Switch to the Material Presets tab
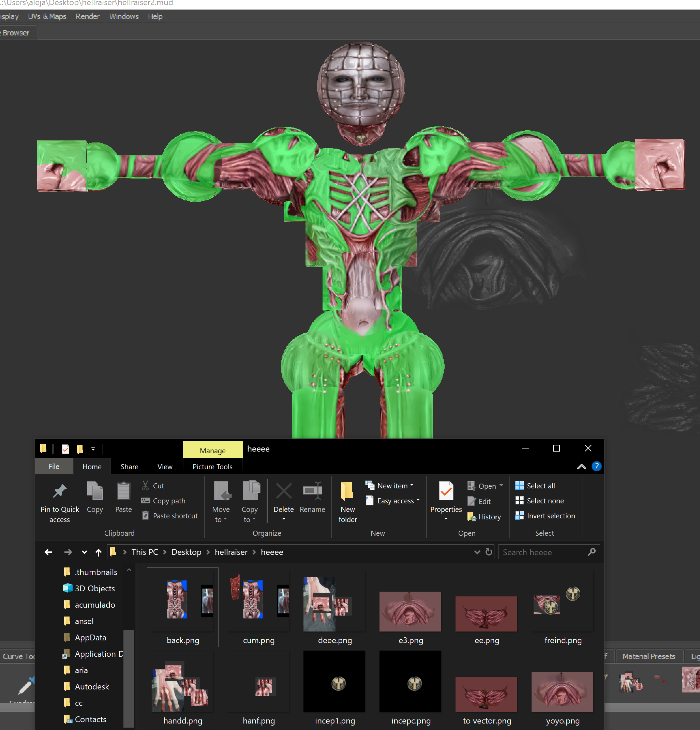 649,656
